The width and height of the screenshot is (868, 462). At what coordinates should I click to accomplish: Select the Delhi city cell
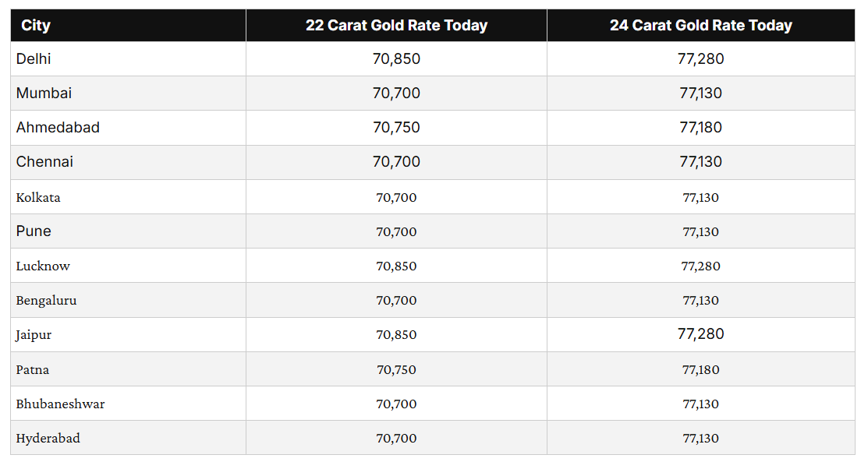tap(34, 59)
